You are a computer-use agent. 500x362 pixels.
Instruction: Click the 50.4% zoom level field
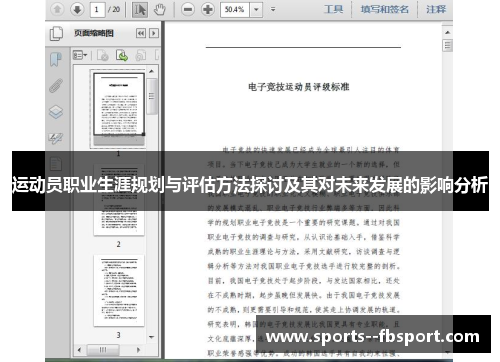pos(235,9)
